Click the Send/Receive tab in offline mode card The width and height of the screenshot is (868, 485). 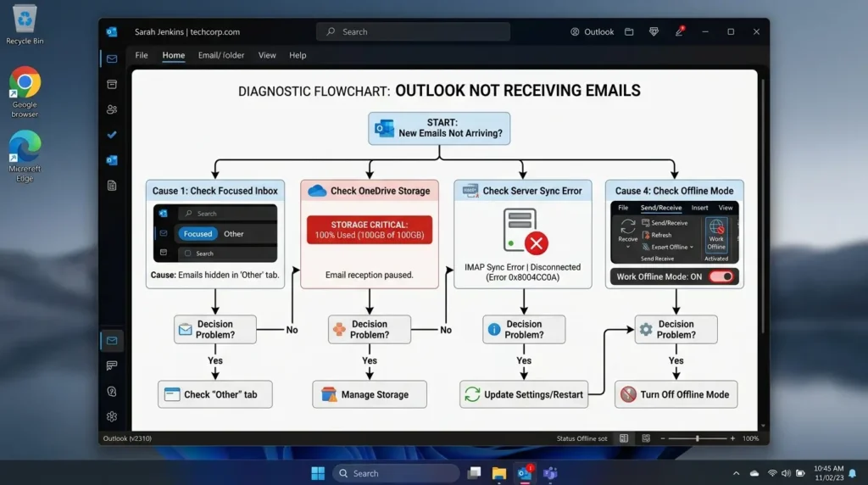(x=661, y=208)
